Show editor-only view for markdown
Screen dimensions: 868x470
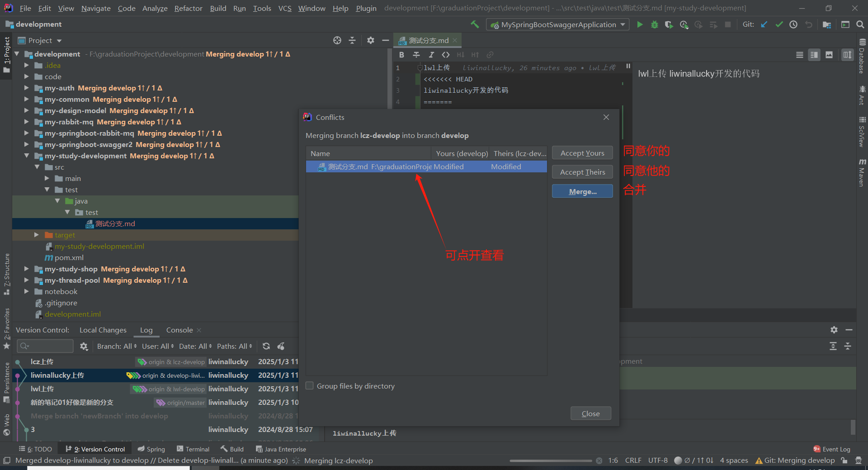[800, 55]
